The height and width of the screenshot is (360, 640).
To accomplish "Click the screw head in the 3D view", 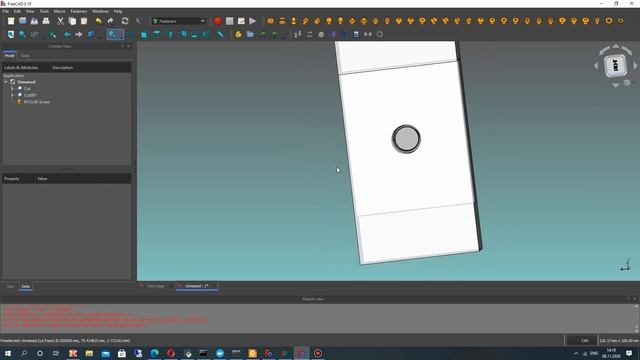I will [x=406, y=139].
